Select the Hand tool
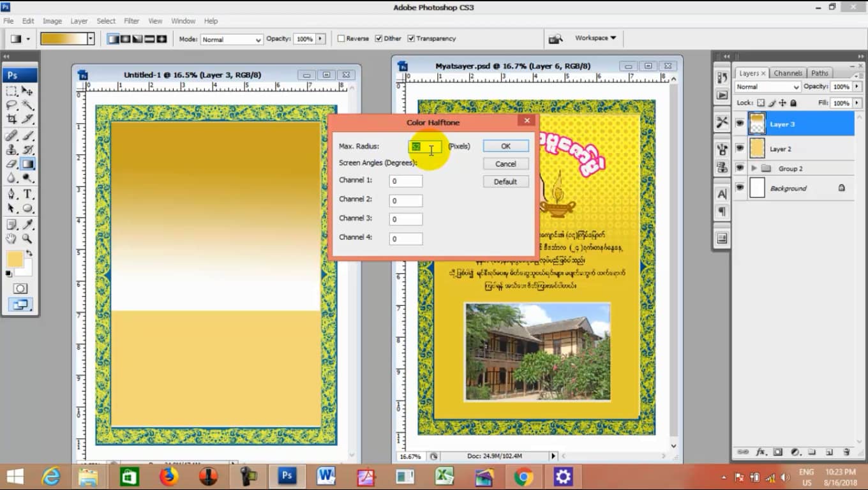Screen dimensions: 868x490 coord(11,238)
